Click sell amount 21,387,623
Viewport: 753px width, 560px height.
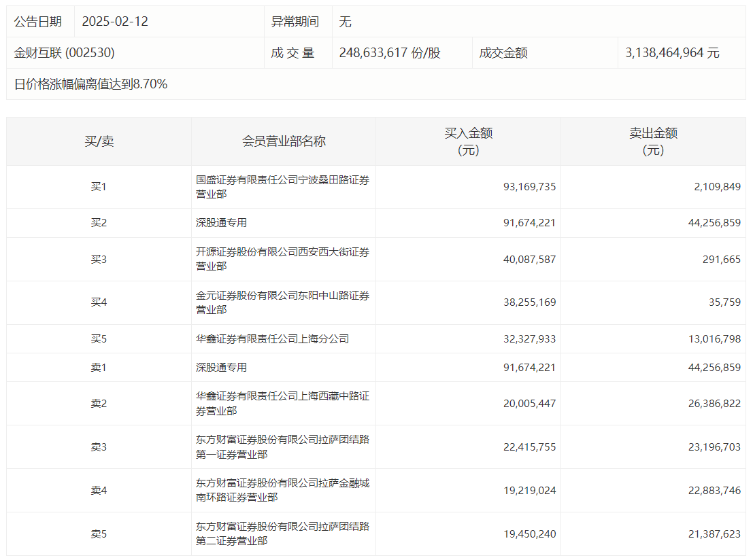(x=715, y=534)
